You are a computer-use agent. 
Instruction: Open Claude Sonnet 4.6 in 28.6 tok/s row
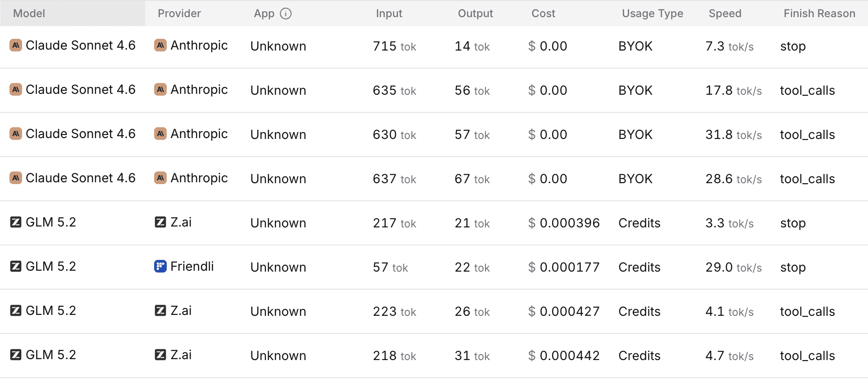pos(81,178)
